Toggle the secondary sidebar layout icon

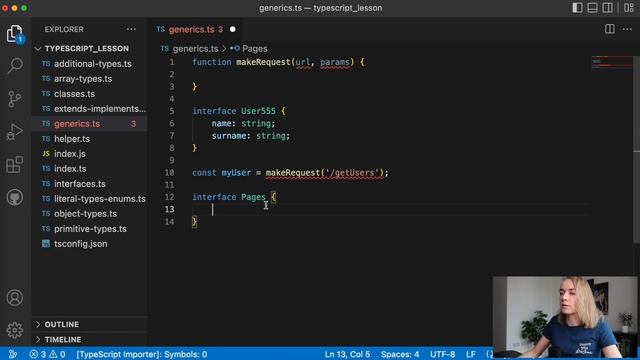[607, 8]
